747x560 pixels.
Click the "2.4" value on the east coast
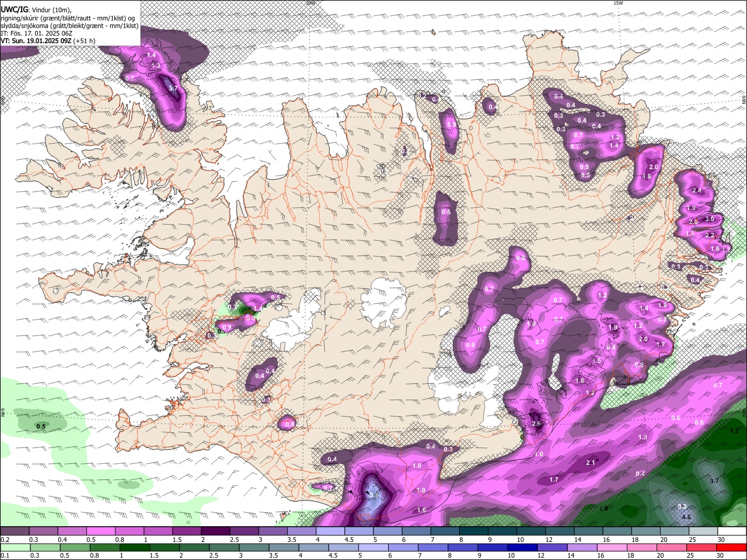click(697, 191)
